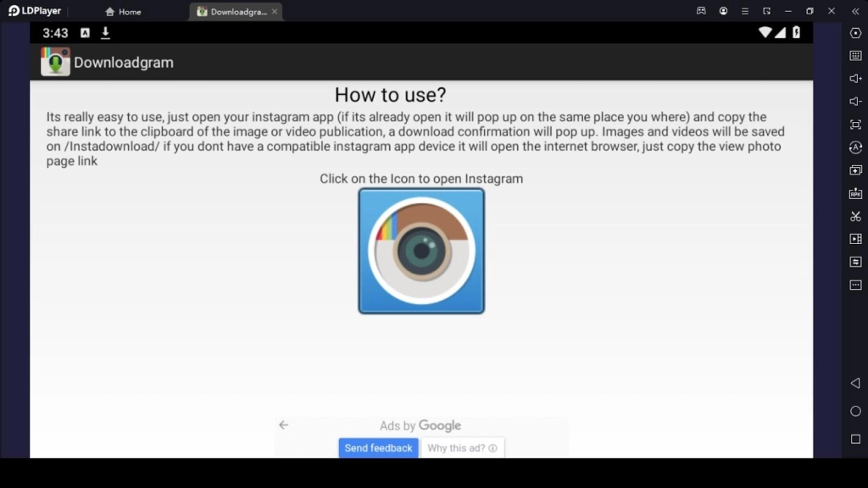Open LDPlayer settings in the sidebar
This screenshot has height=488, width=868.
point(855,35)
